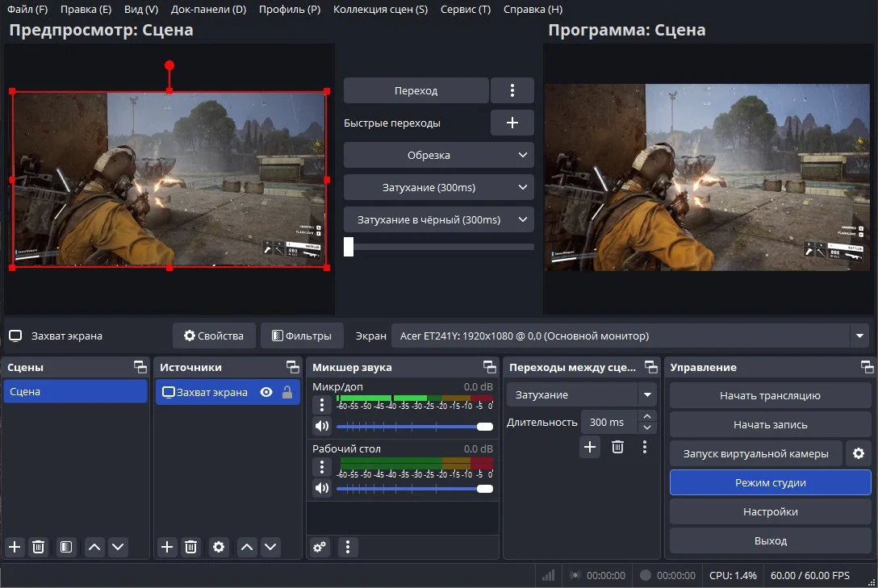878x588 pixels.
Task: Open the Профиль (P) menu
Action: [290, 10]
